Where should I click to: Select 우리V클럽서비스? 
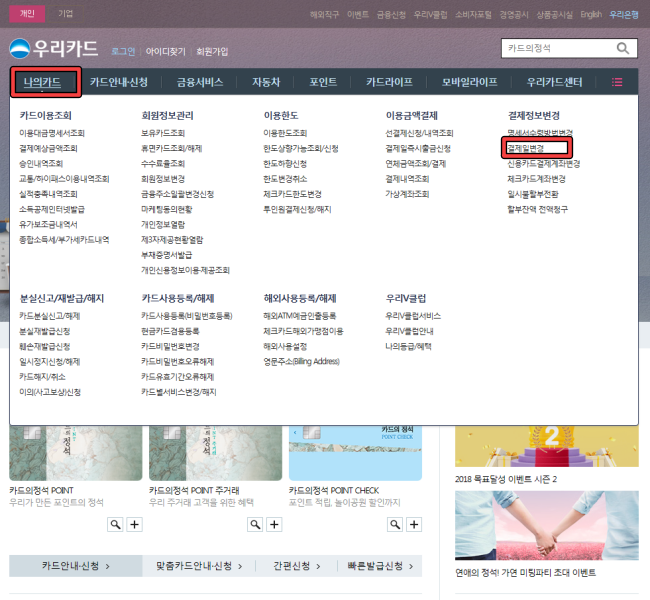click(x=413, y=316)
